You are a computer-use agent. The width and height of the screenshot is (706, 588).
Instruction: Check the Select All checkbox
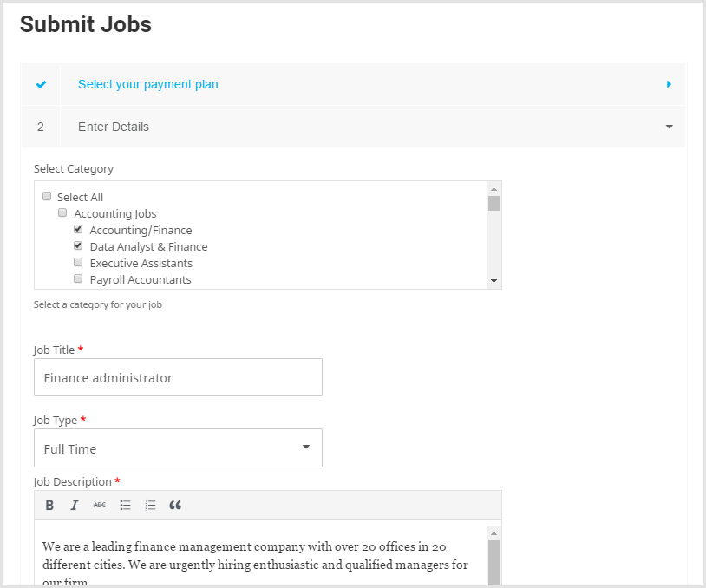[x=47, y=196]
